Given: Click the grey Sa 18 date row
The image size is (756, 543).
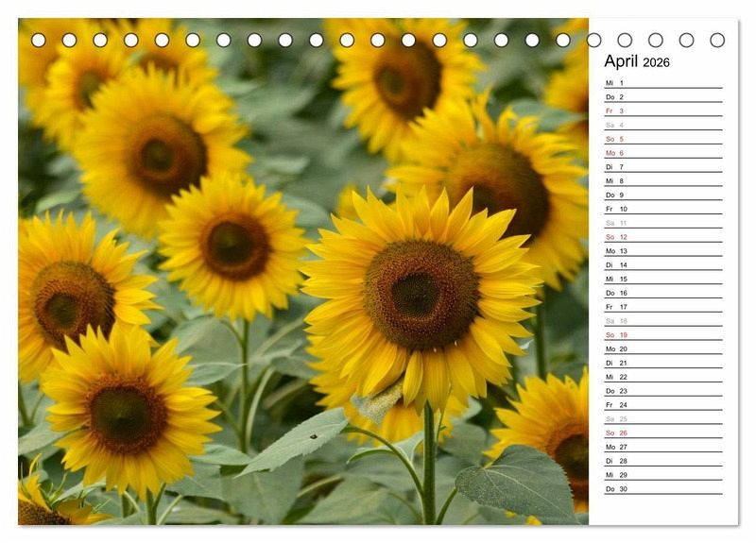Looking at the screenshot, I should pos(661,321).
